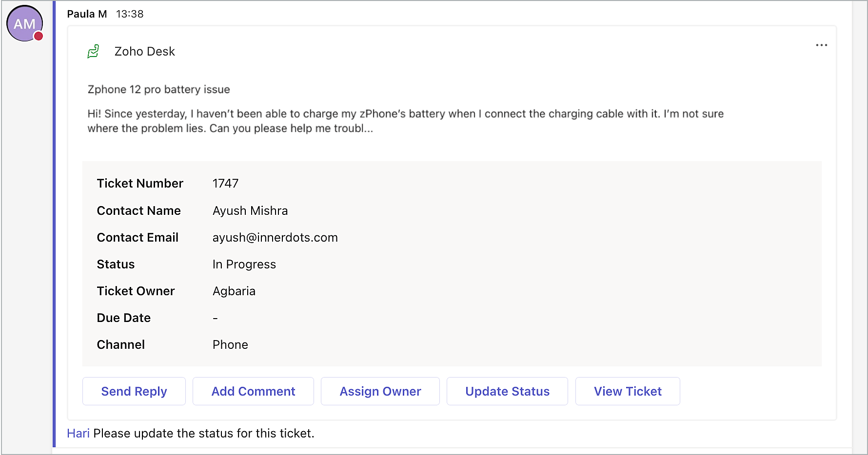The width and height of the screenshot is (868, 455).
Task: Click ticket owner Agbaria
Action: 234,291
